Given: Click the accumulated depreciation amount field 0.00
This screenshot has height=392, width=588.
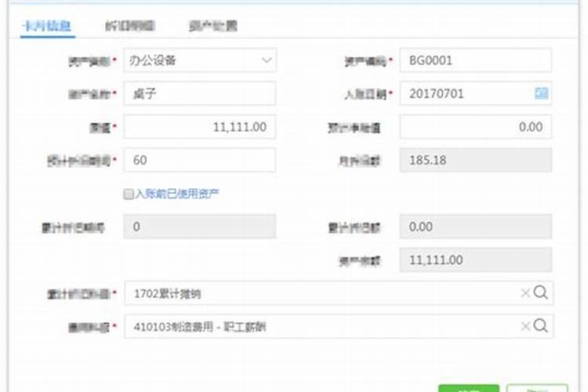Looking at the screenshot, I should coord(476,227).
